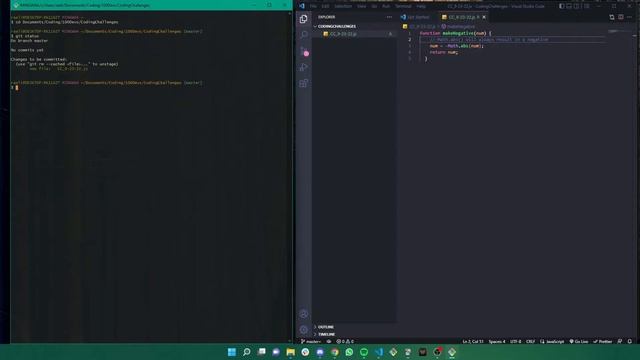This screenshot has height=360, width=640.
Task: Click Prettier status in status bar
Action: click(x=602, y=341)
